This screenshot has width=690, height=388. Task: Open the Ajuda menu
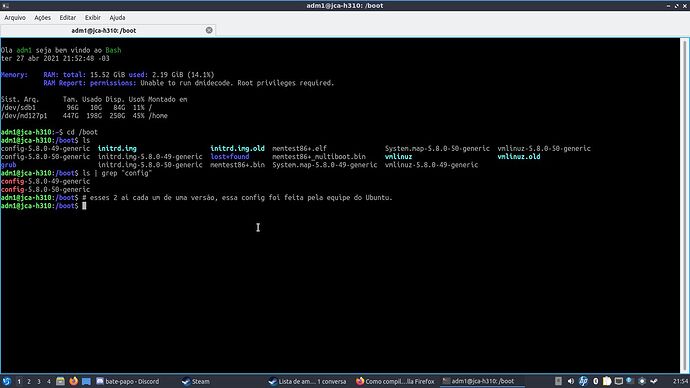(117, 18)
